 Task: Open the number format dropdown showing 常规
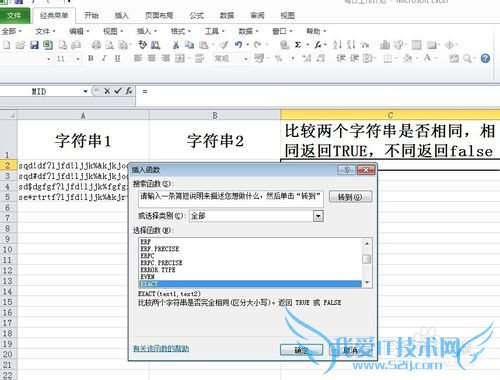(x=246, y=59)
